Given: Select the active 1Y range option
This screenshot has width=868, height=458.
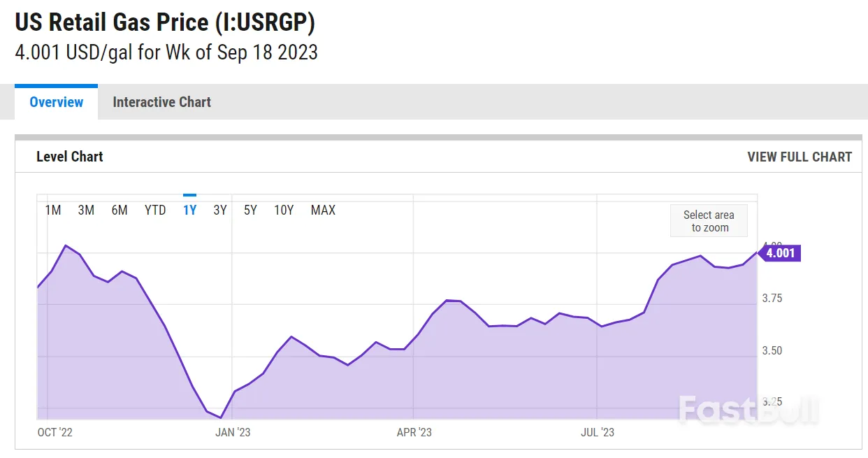Looking at the screenshot, I should click(x=189, y=210).
